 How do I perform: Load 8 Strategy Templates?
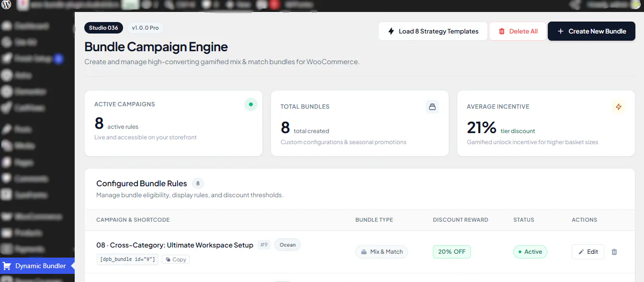[x=433, y=31]
